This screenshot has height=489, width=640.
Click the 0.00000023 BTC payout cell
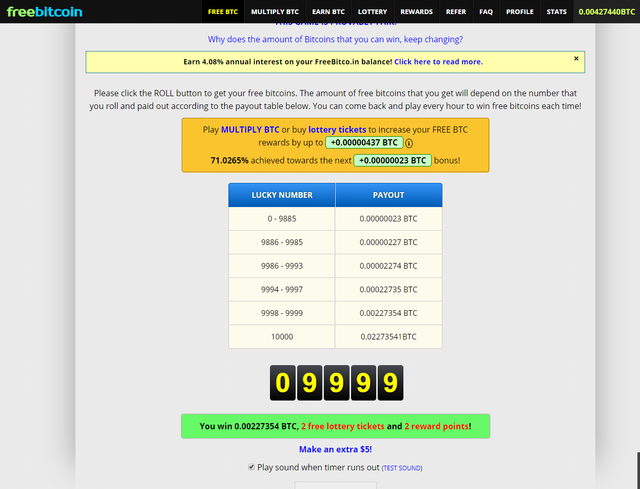pyautogui.click(x=389, y=219)
